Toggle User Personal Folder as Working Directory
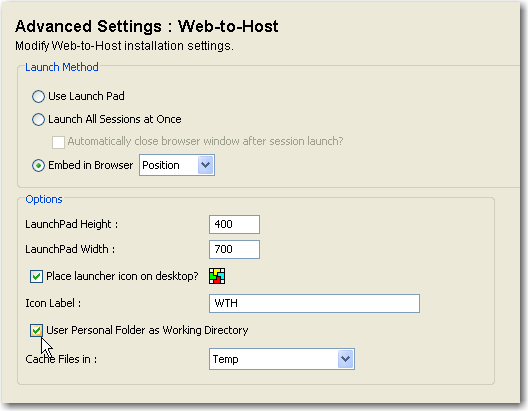This screenshot has width=528, height=411. (36, 330)
